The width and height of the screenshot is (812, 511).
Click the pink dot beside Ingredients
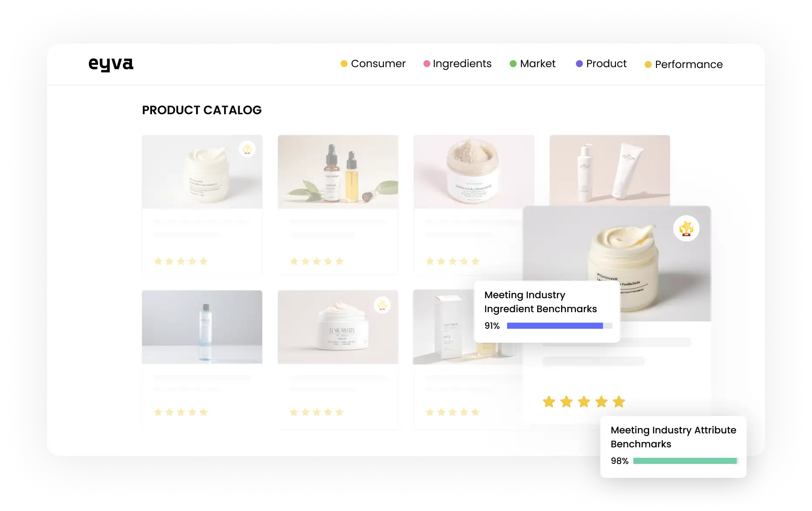tap(426, 64)
